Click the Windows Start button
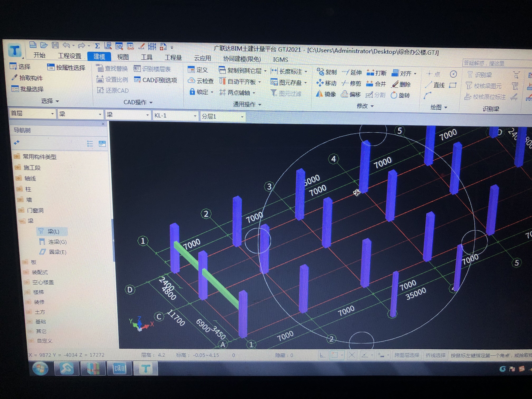This screenshot has height=399, width=532. coord(40,369)
